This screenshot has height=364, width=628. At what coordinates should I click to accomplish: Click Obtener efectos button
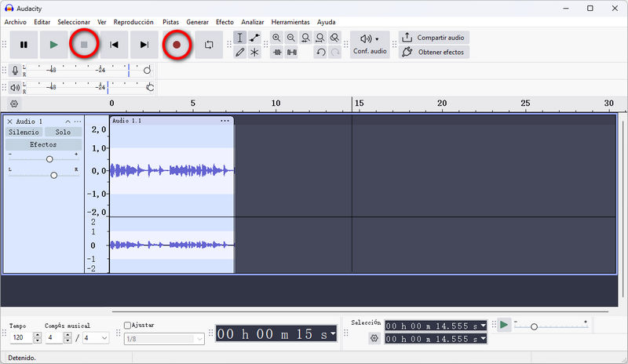click(434, 52)
